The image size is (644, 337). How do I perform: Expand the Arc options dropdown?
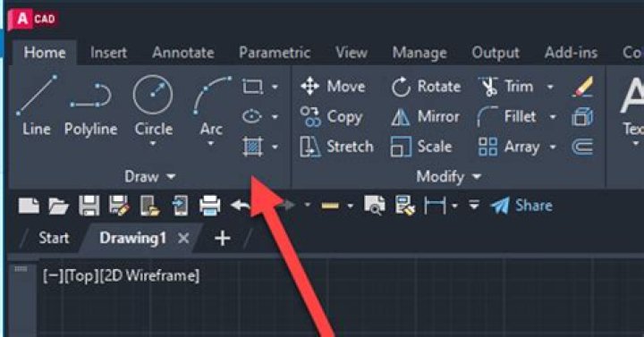click(211, 143)
